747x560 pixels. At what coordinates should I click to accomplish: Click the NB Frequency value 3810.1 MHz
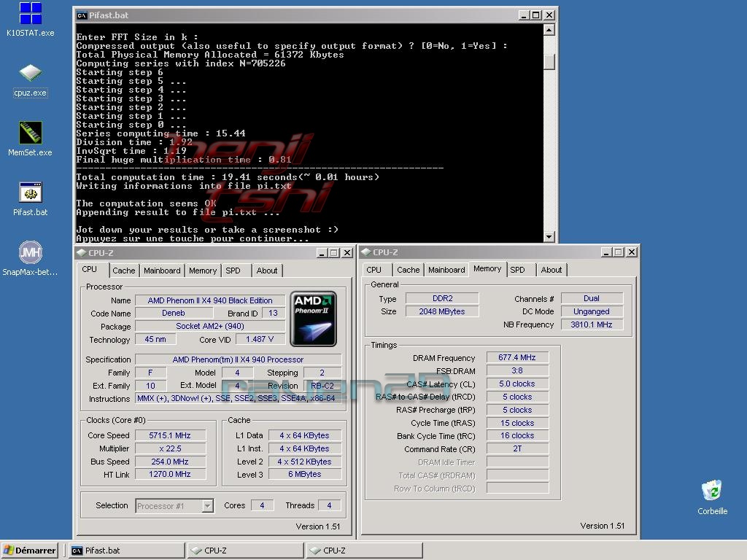pos(592,324)
